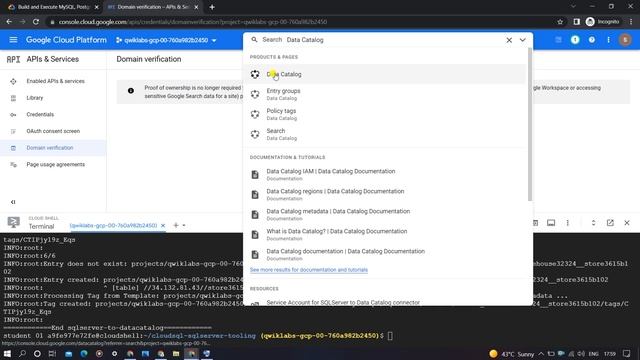Open the project selector dropdown

pos(166,40)
